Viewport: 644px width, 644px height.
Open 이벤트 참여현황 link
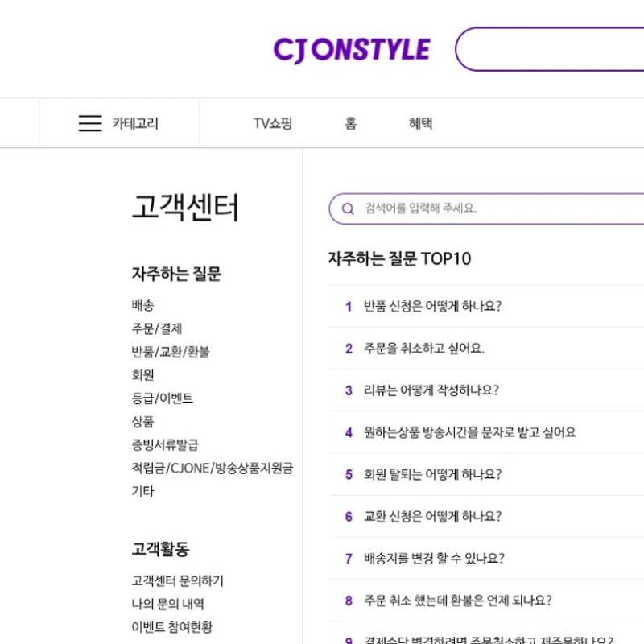[171, 627]
